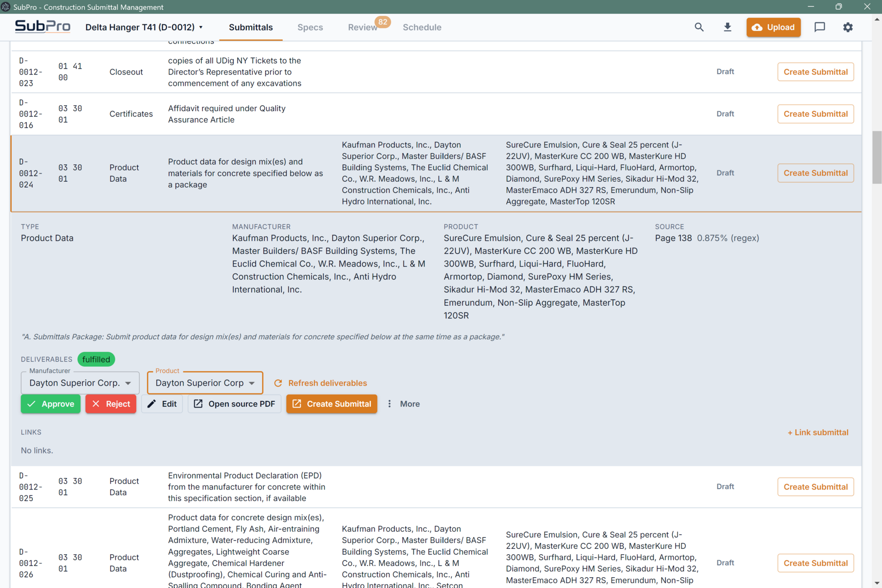
Task: Click the Affidavit required description text
Action: (x=227, y=114)
